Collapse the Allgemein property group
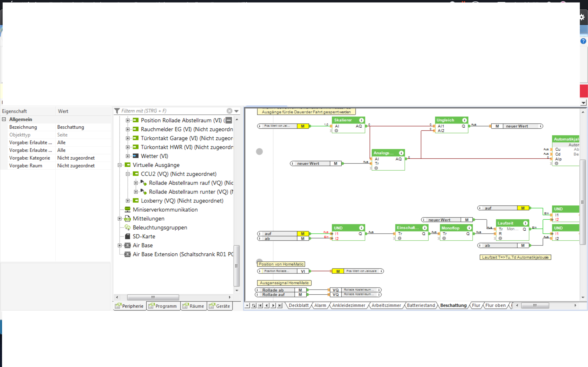The image size is (588, 367). (x=4, y=119)
